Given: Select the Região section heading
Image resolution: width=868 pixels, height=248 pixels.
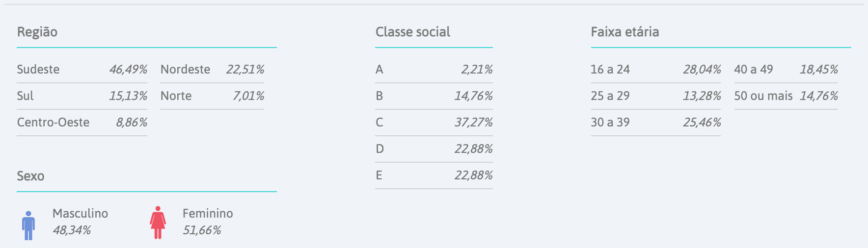Looking at the screenshot, I should [37, 32].
